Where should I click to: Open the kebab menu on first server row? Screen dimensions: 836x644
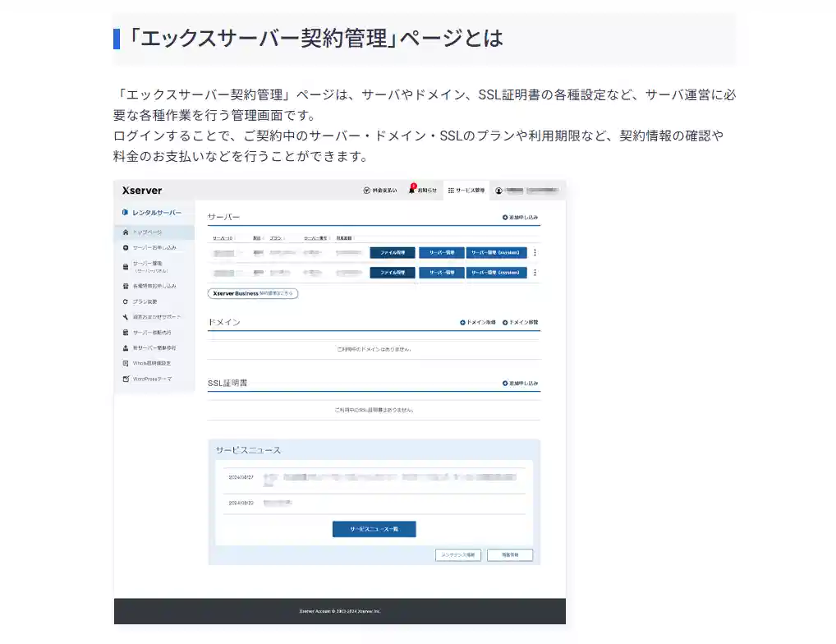pyautogui.click(x=535, y=253)
